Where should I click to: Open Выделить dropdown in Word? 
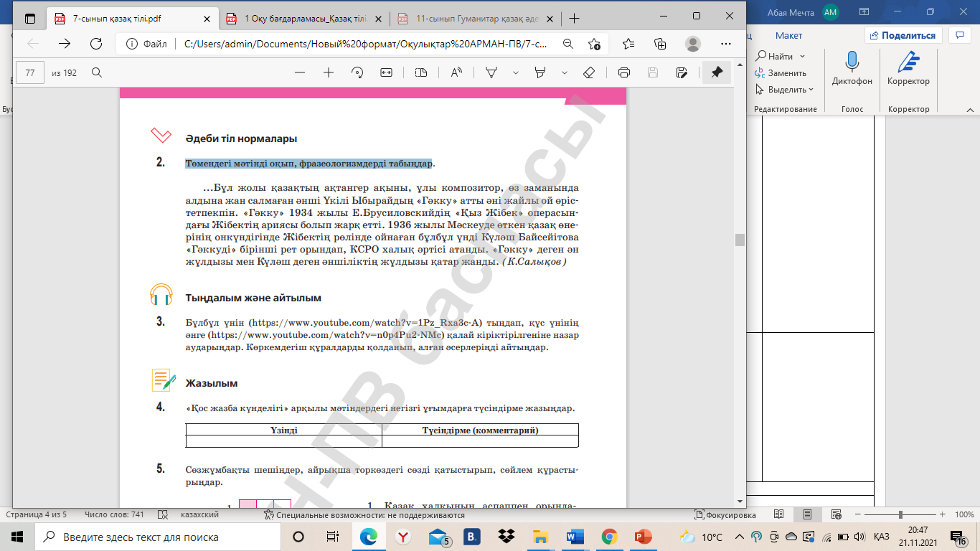pos(784,90)
